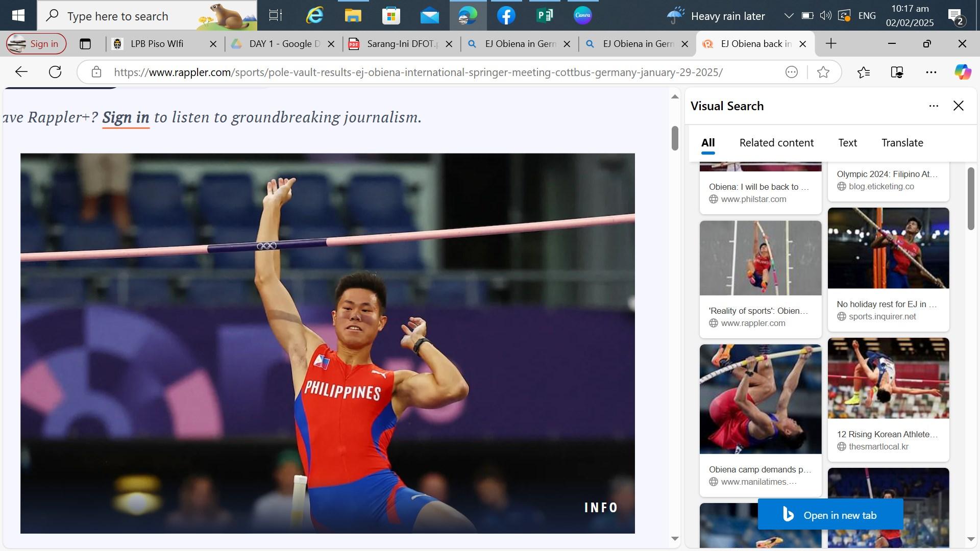Click the browser refresh icon
Viewport: 980px width, 551px height.
tap(55, 72)
